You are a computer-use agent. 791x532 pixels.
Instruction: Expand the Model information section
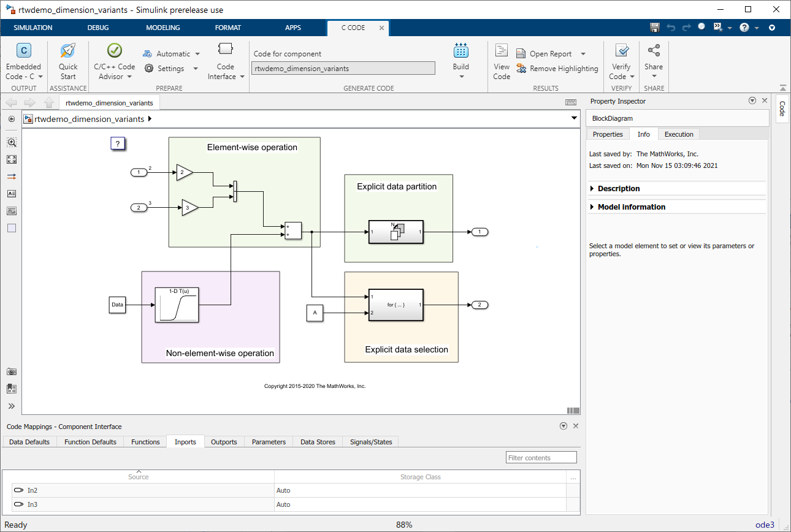point(631,207)
